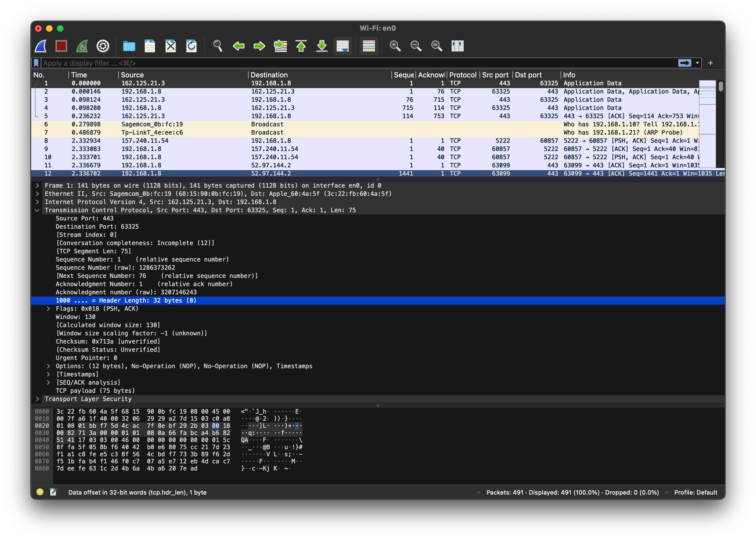756x540 pixels.
Task: Select packet 7 from Tp-LinkT_4e:ee:c6
Action: pyautogui.click(x=365, y=132)
